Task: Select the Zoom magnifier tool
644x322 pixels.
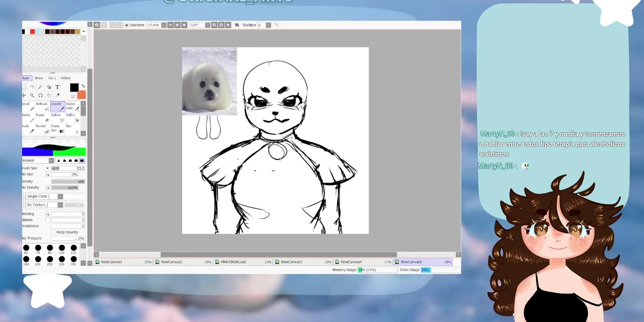Action: coord(32,95)
